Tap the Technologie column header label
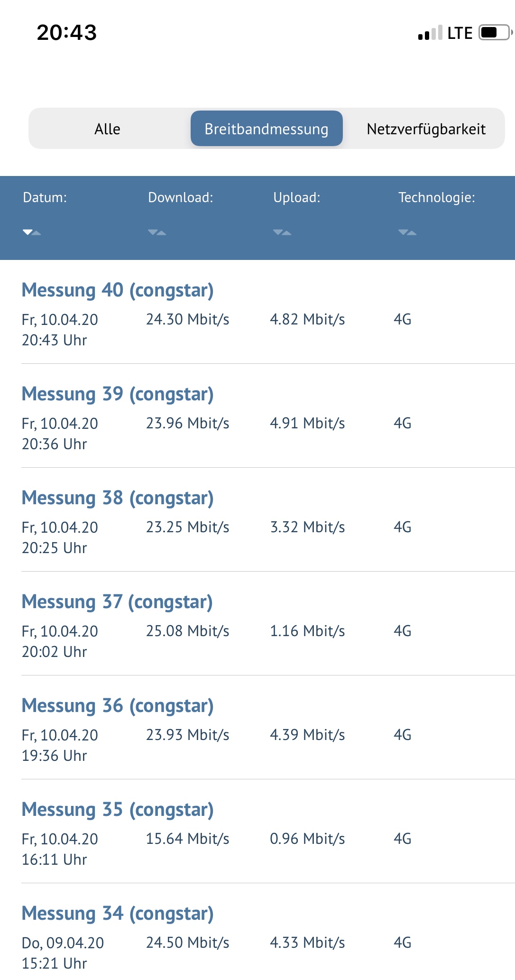515x980 pixels. 437,197
